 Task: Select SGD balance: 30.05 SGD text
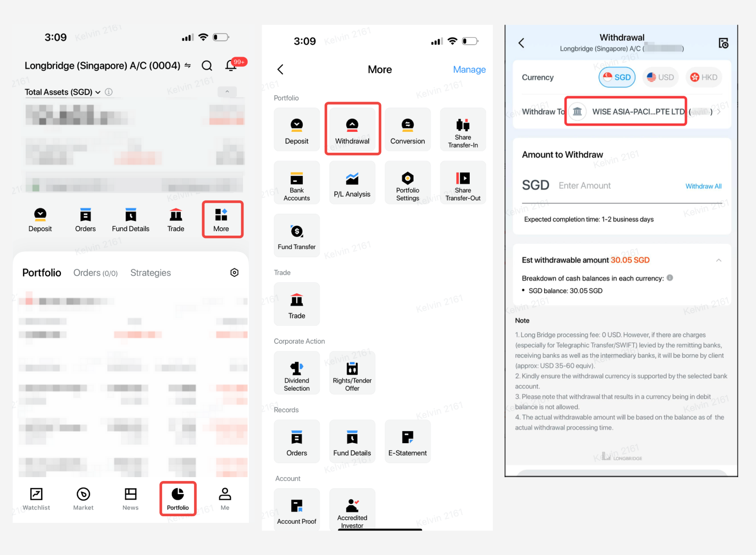point(565,291)
